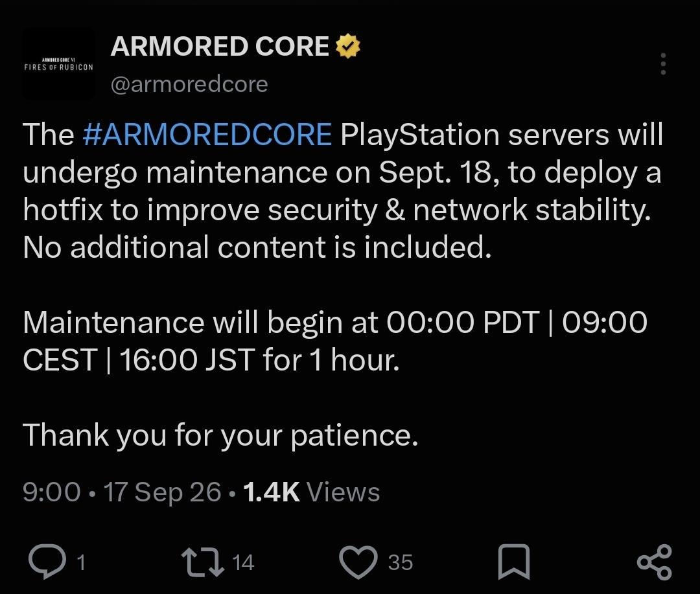Screen dimensions: 700x594
Task: View the 1.4K Views analytics
Action: click(311, 492)
